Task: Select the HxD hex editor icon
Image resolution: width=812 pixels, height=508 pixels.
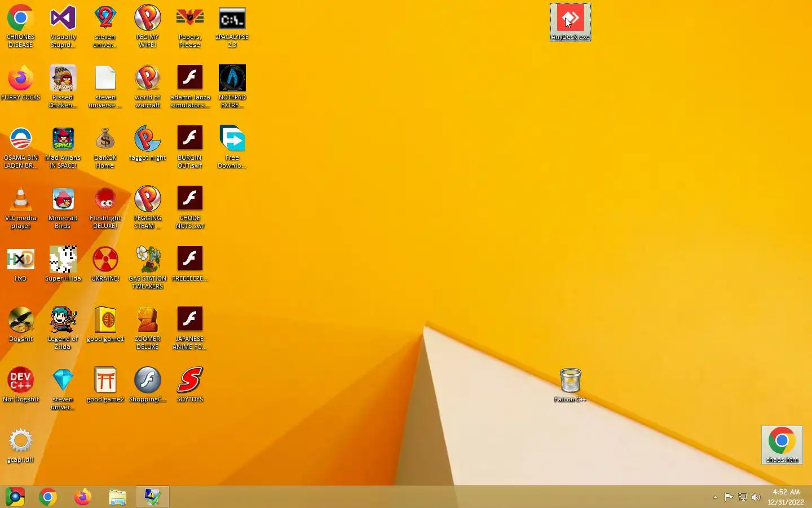Action: (x=21, y=264)
